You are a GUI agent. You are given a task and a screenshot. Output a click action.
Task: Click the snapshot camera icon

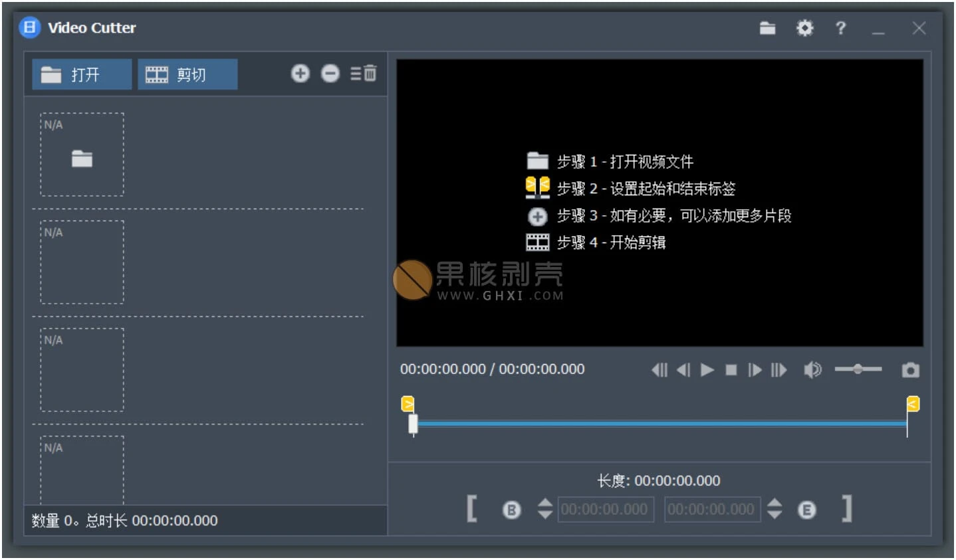[909, 370]
